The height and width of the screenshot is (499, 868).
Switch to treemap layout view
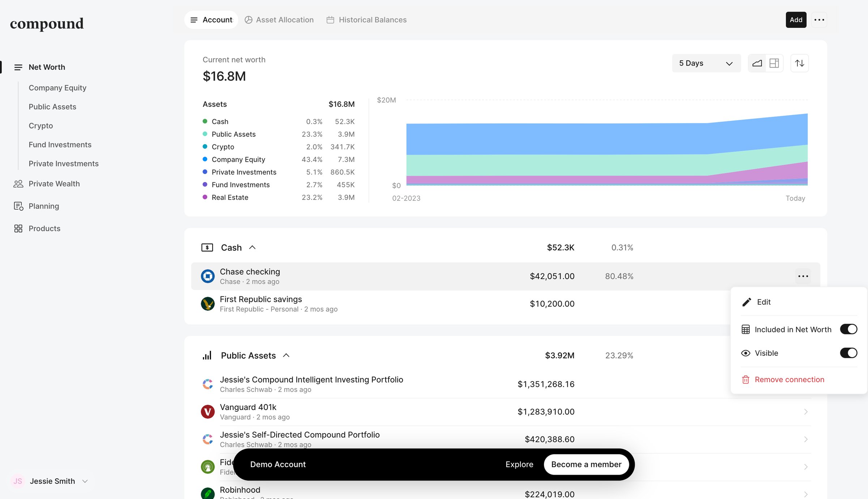[x=774, y=63]
